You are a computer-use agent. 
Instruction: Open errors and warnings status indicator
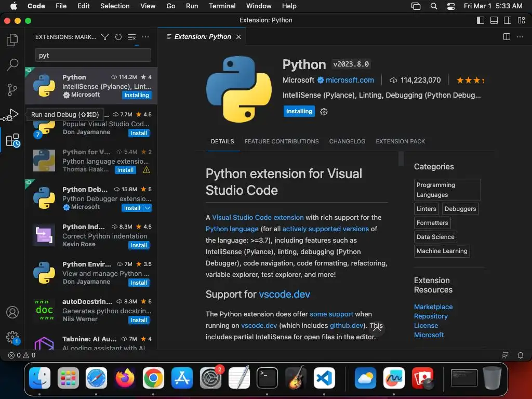point(22,355)
